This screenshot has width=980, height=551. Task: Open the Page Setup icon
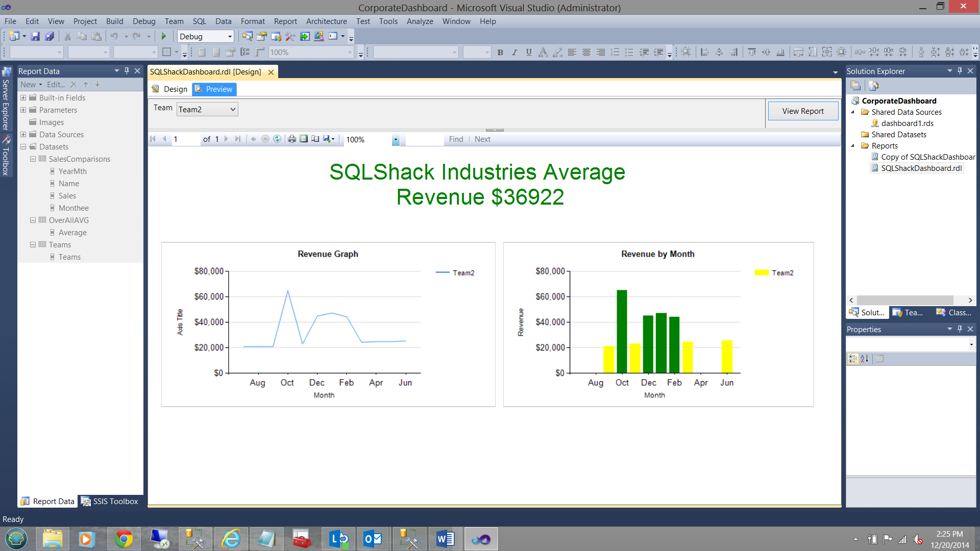[315, 139]
